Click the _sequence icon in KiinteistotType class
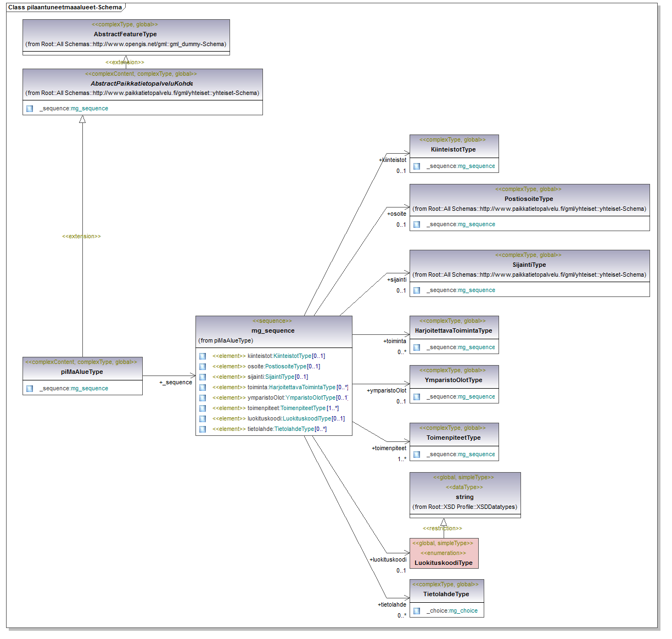 [x=417, y=166]
